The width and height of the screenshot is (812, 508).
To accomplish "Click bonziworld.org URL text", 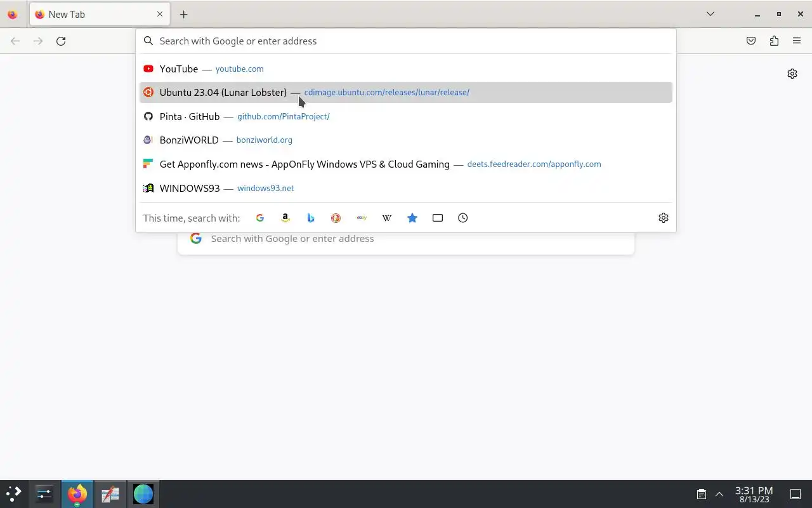I will click(264, 140).
